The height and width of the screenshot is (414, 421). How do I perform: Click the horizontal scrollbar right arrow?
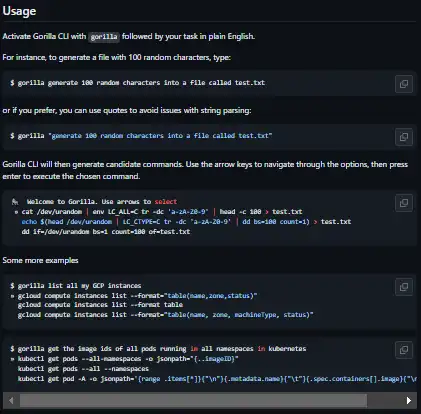click(x=409, y=400)
